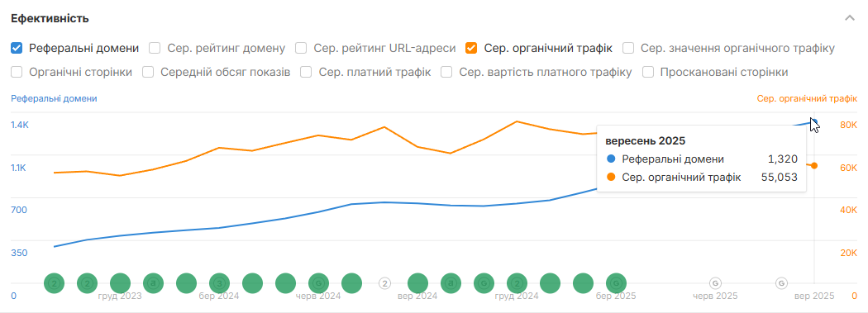Enable Сер. платний трафік checkbox

click(x=307, y=72)
